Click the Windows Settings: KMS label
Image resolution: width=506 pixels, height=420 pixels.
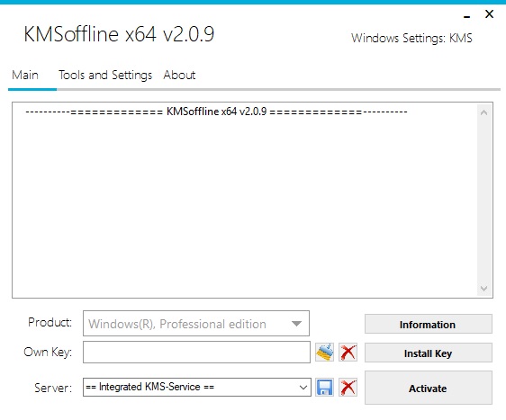click(x=411, y=38)
